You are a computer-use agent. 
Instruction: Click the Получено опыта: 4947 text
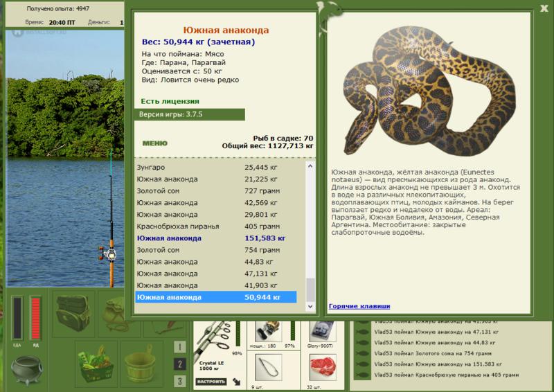pos(58,8)
